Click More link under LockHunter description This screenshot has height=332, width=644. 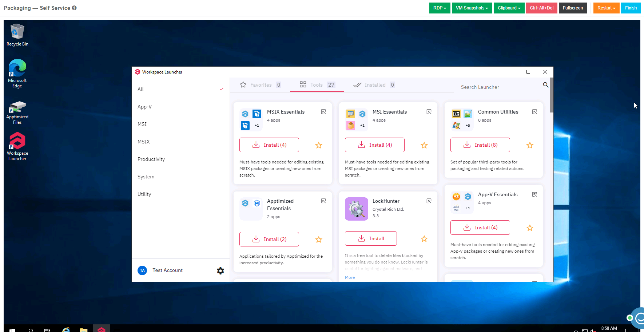(350, 277)
